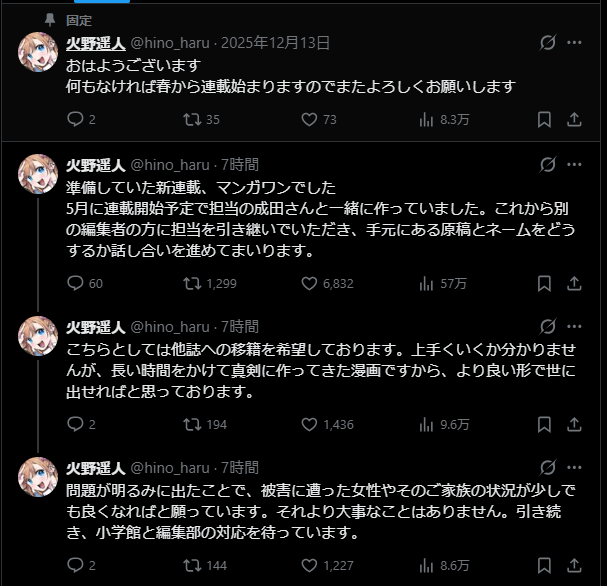Repost the pinned post with 35 reposts
Image resolution: width=607 pixels, height=586 pixels.
[x=190, y=120]
